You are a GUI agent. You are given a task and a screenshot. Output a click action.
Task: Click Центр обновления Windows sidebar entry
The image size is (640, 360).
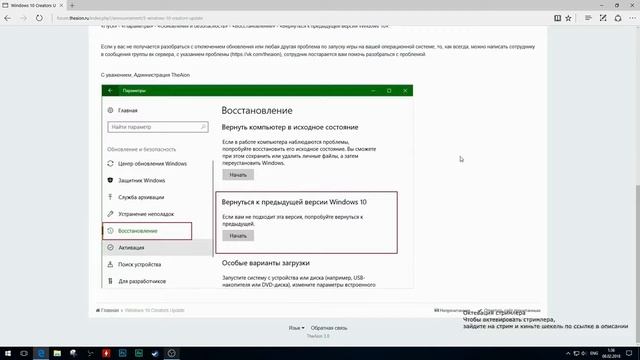(152, 163)
